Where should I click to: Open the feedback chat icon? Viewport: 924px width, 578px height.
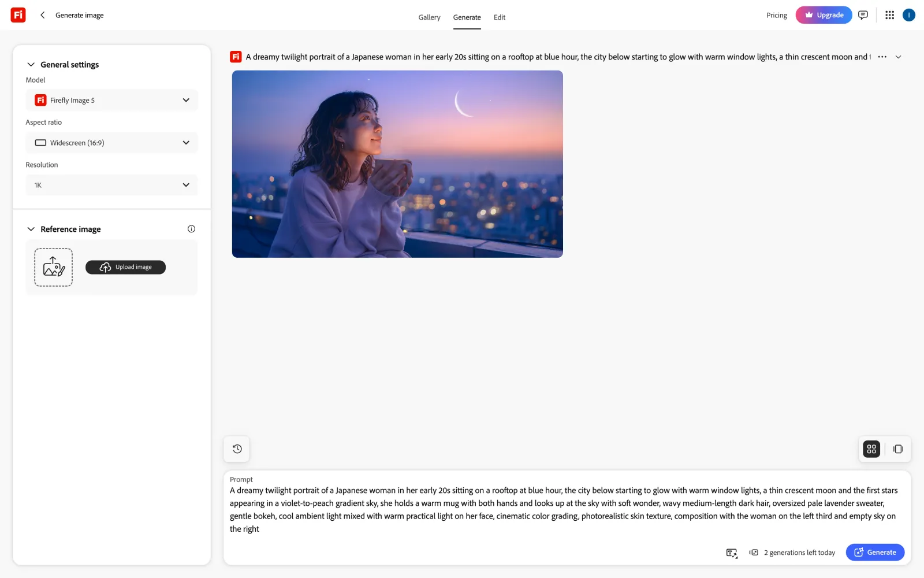pyautogui.click(x=863, y=15)
